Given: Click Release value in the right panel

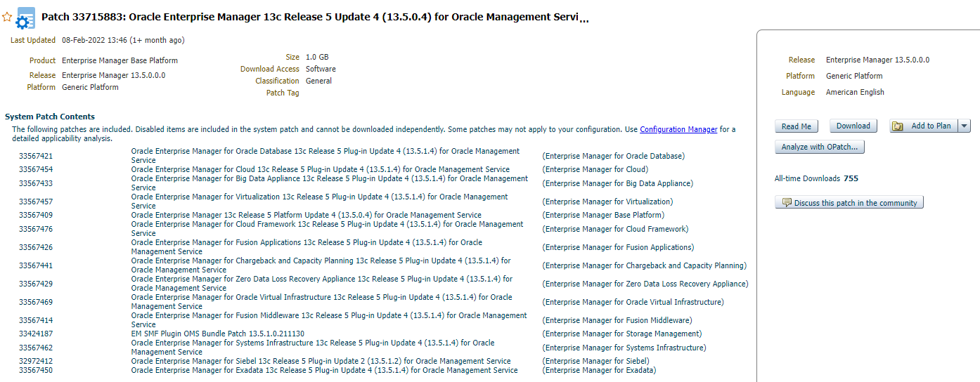Looking at the screenshot, I should coord(877,60).
